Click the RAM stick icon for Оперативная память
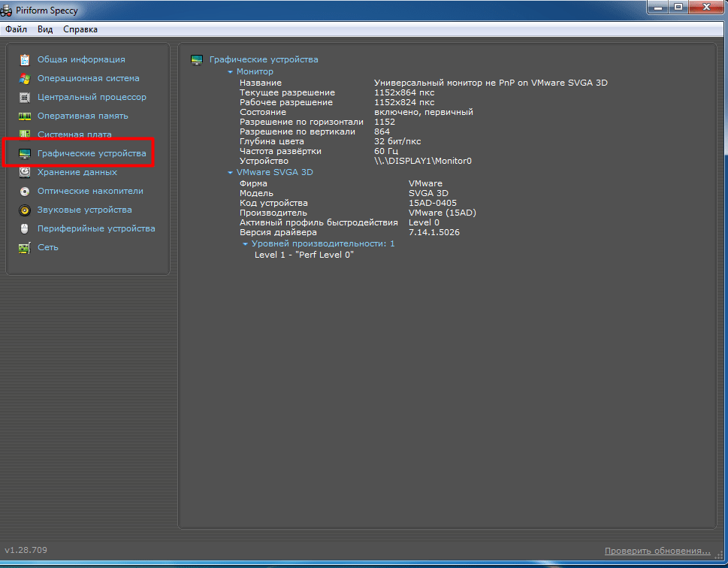 (x=25, y=116)
